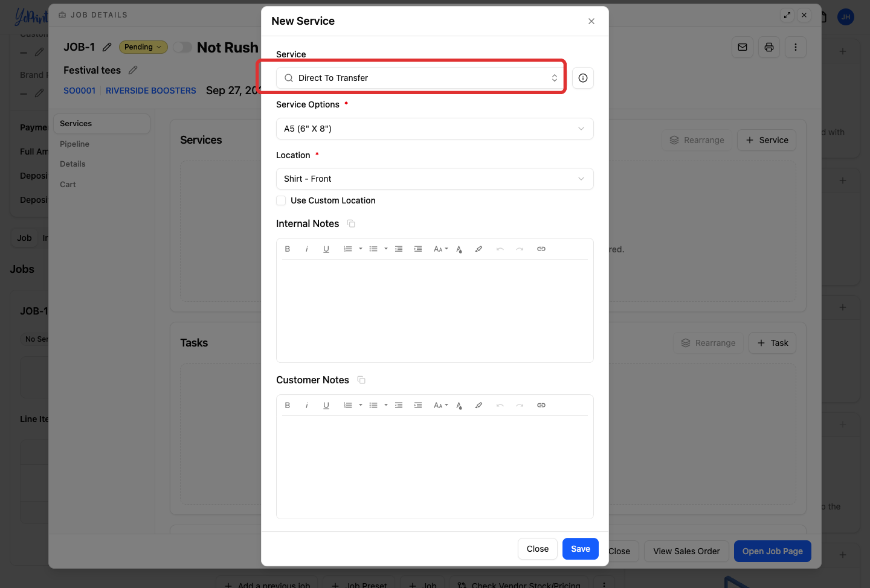The height and width of the screenshot is (588, 870).
Task: Insert link in Internal Notes toolbar
Action: pos(541,249)
